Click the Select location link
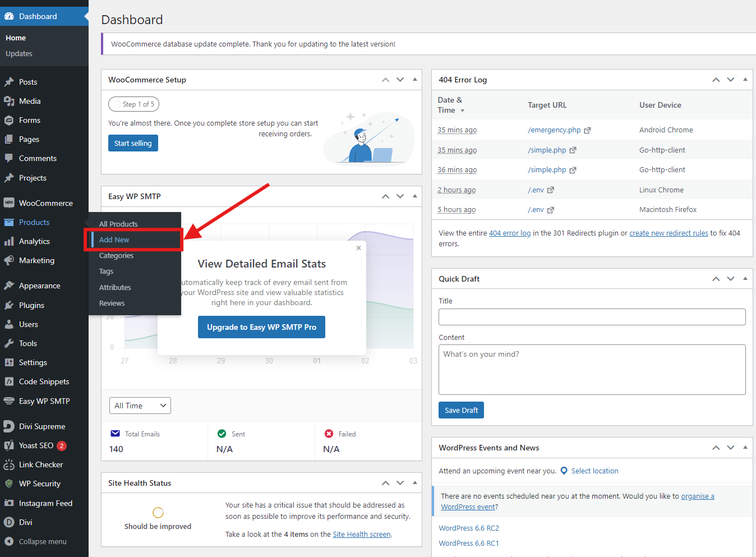This screenshot has height=557, width=756. click(594, 471)
